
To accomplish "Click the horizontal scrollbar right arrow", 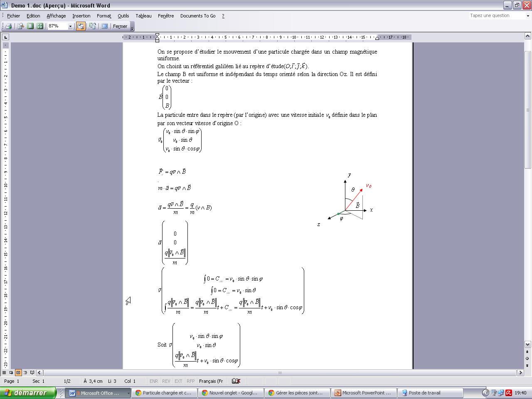I will [520, 372].
